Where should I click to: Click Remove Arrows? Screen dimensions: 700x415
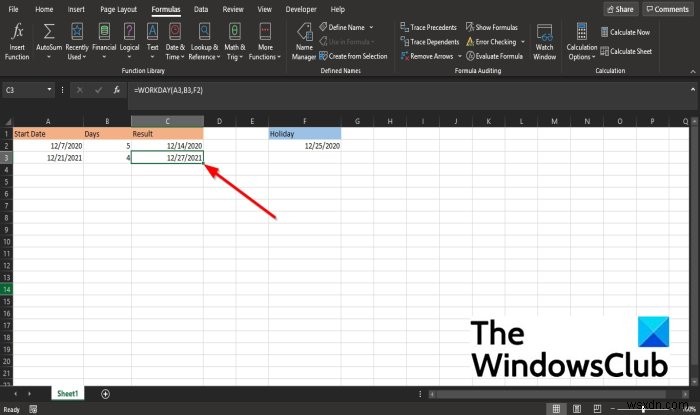tap(427, 56)
